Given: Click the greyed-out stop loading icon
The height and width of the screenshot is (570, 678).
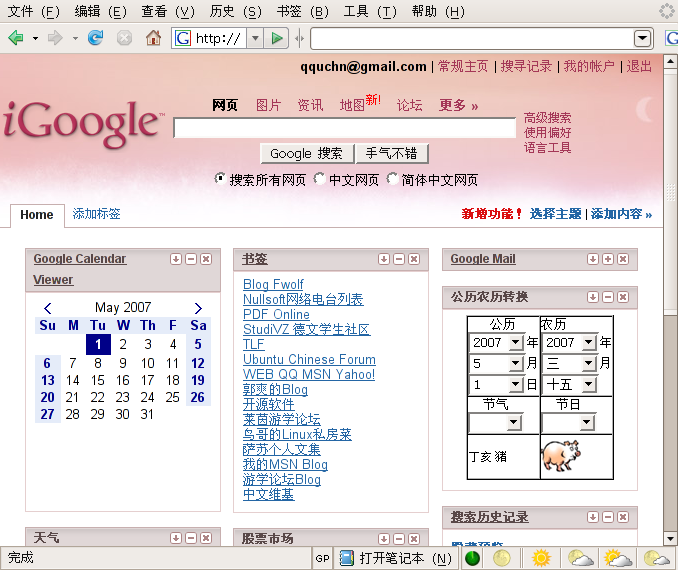Looking at the screenshot, I should [x=125, y=38].
